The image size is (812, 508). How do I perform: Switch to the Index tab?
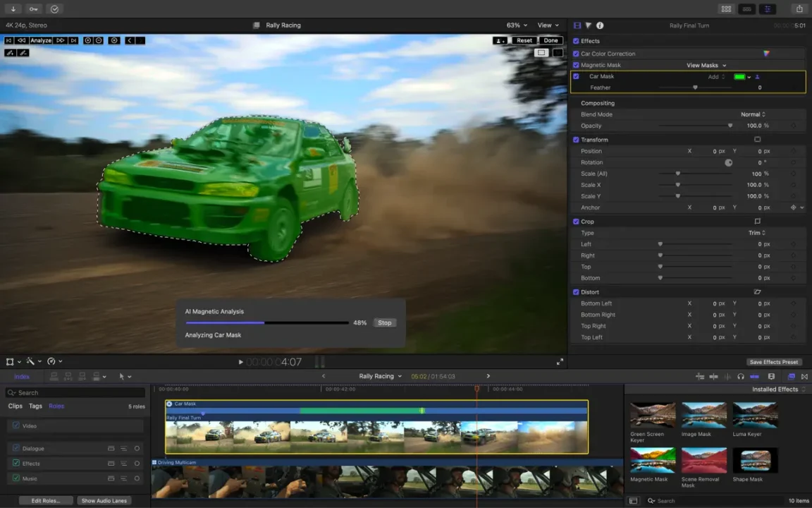tap(22, 376)
